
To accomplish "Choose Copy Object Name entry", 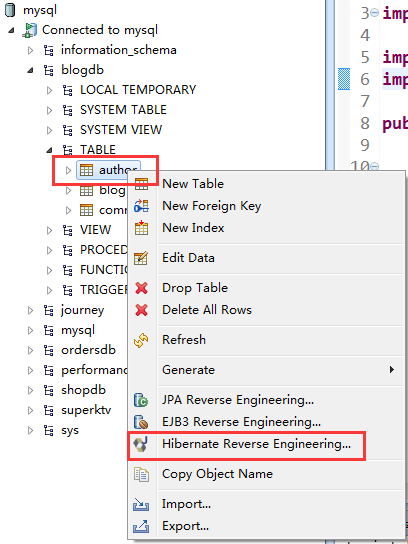I will tap(217, 474).
